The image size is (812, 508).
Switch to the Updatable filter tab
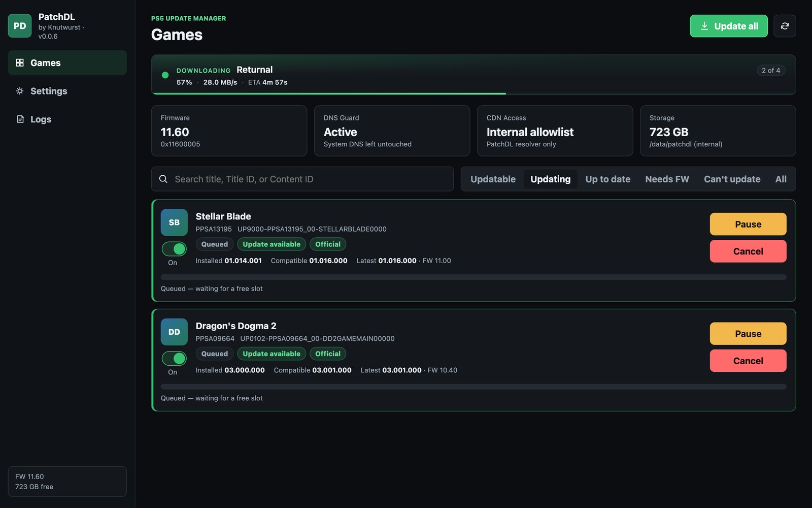tap(493, 179)
